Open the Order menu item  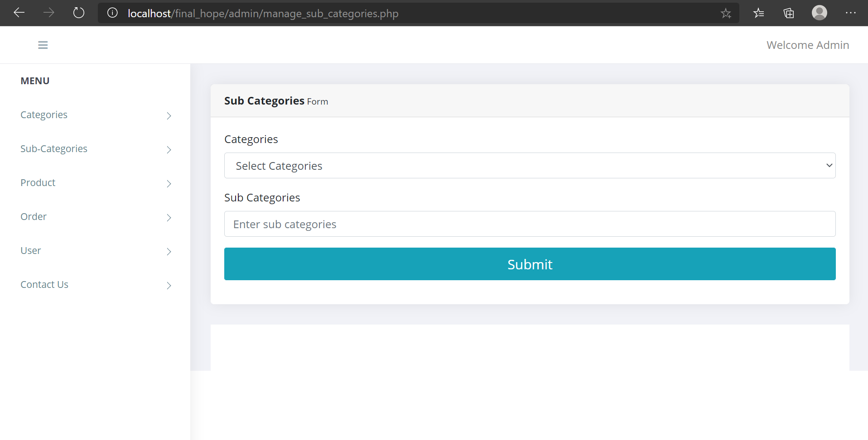(x=34, y=216)
